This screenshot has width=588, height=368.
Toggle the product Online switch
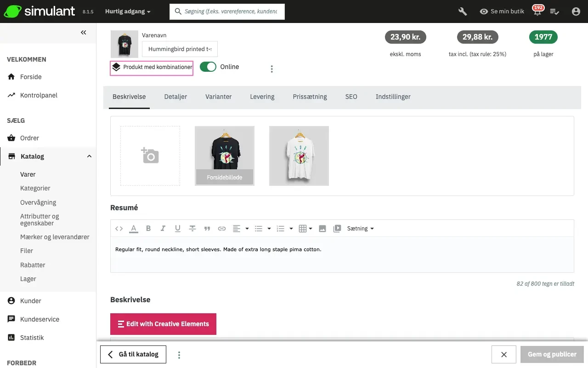pos(208,67)
